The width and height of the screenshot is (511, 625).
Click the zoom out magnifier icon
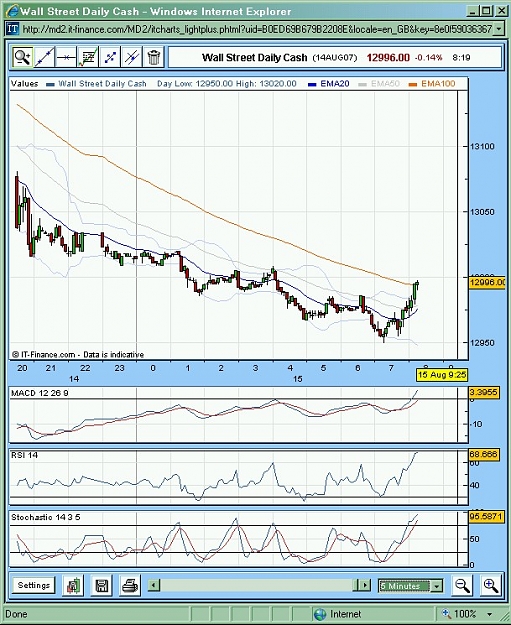[x=462, y=586]
